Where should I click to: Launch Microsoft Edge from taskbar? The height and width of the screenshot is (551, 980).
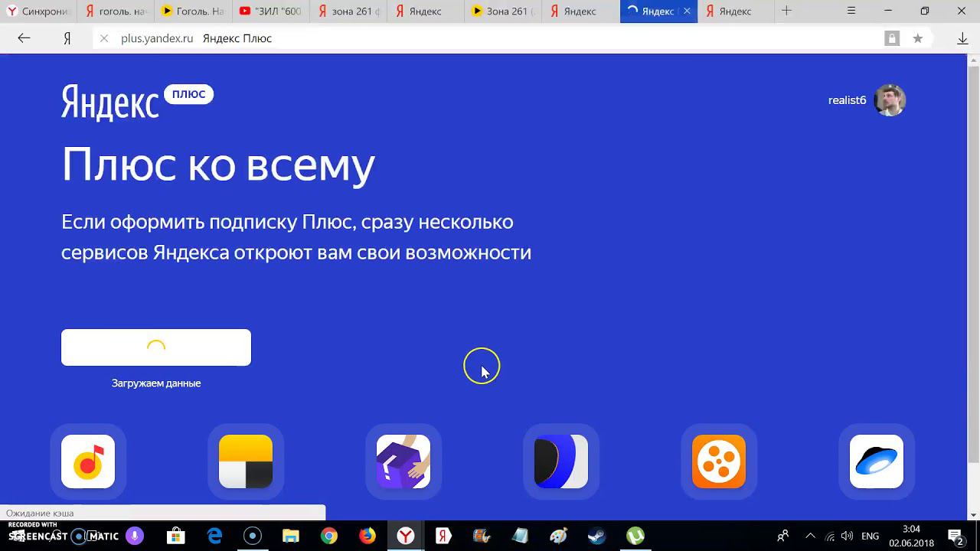click(x=214, y=536)
